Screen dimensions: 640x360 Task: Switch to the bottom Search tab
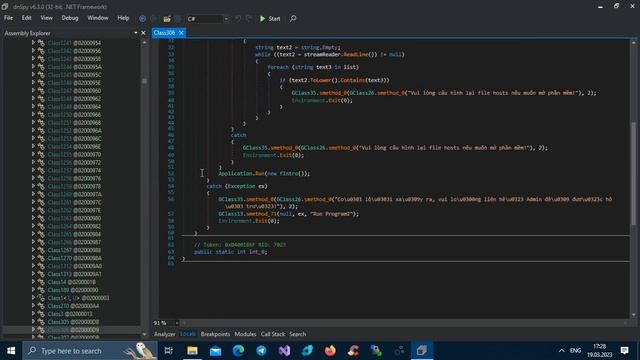(x=298, y=334)
